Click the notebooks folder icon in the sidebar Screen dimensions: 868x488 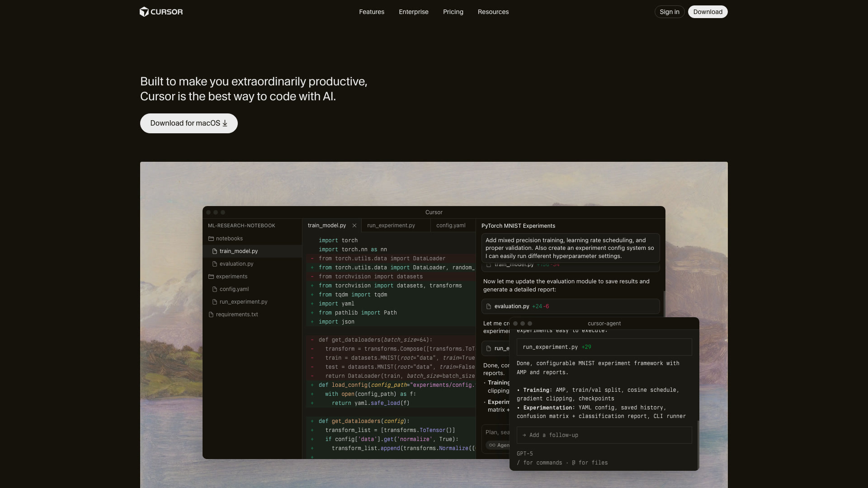coord(211,239)
